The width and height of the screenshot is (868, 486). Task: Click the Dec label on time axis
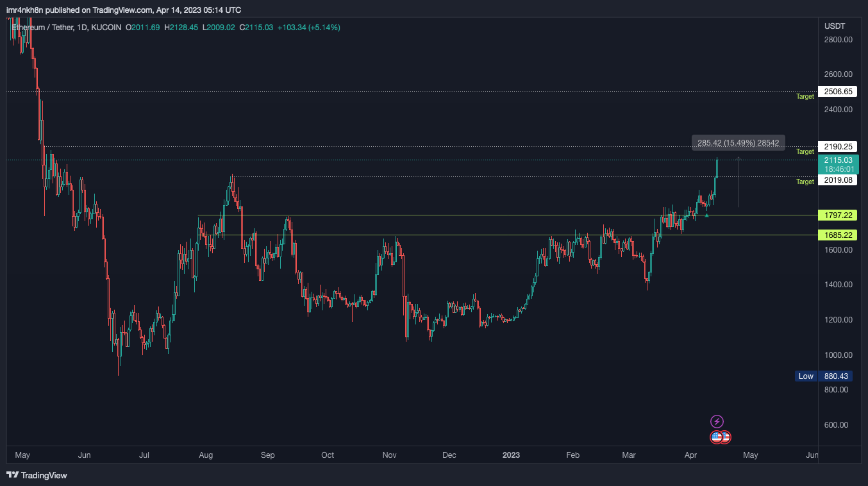[449, 455]
